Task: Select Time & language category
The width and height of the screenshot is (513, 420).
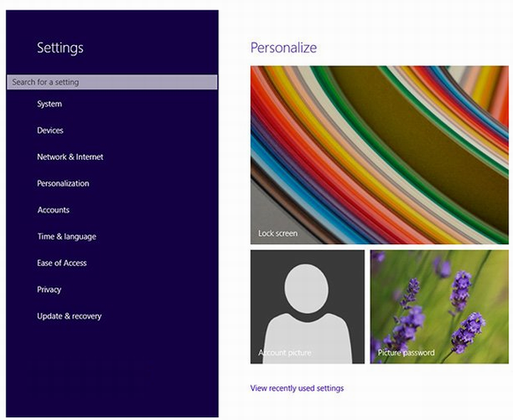Action: [66, 236]
